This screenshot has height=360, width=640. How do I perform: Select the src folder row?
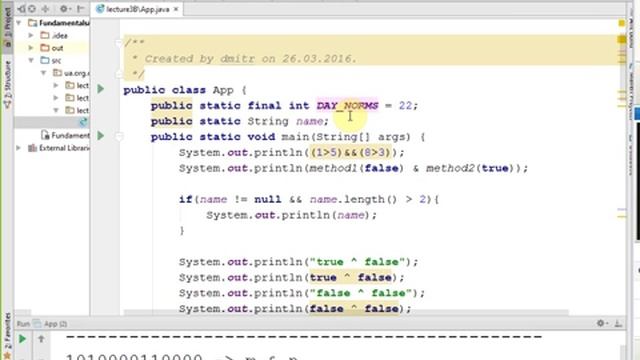[x=52, y=60]
